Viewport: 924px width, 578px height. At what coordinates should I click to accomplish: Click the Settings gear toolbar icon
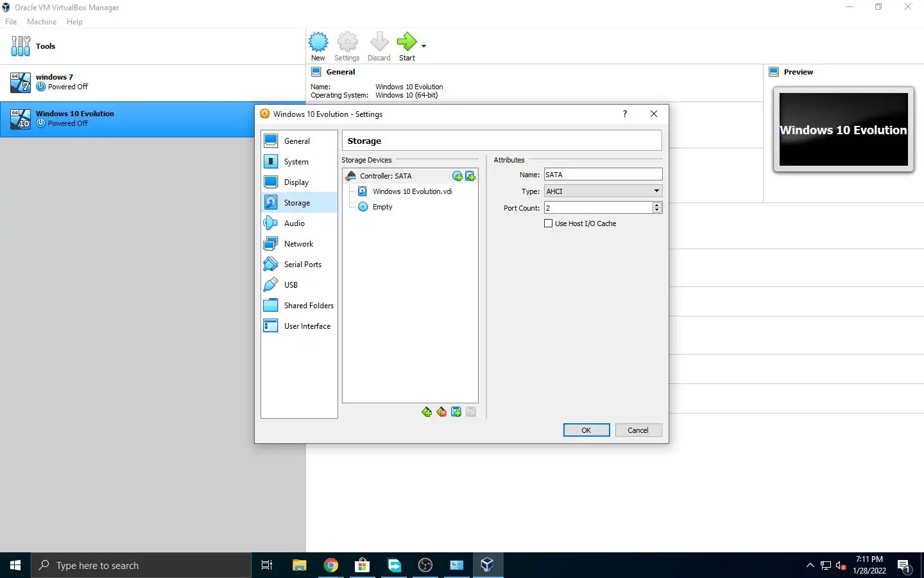click(x=347, y=42)
